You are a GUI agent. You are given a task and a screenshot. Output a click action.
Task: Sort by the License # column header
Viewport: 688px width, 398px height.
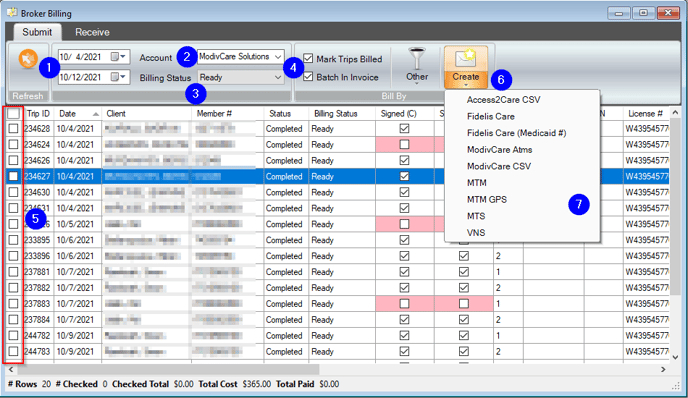coord(646,114)
